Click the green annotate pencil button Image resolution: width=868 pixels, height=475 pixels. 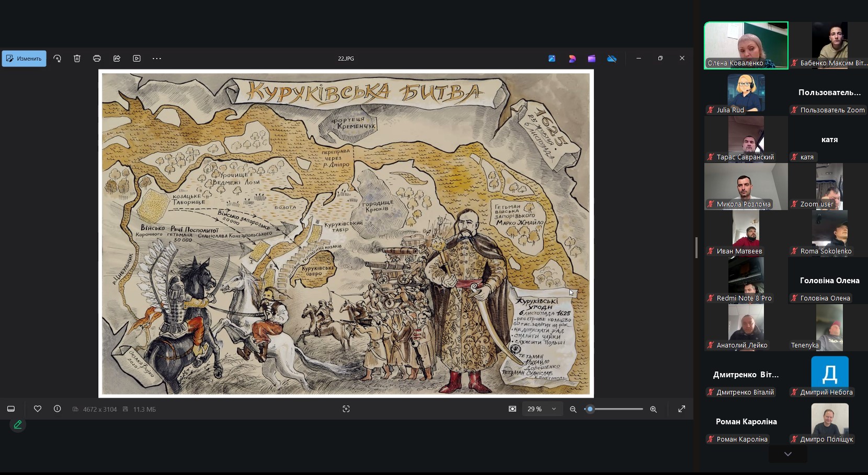(18, 425)
